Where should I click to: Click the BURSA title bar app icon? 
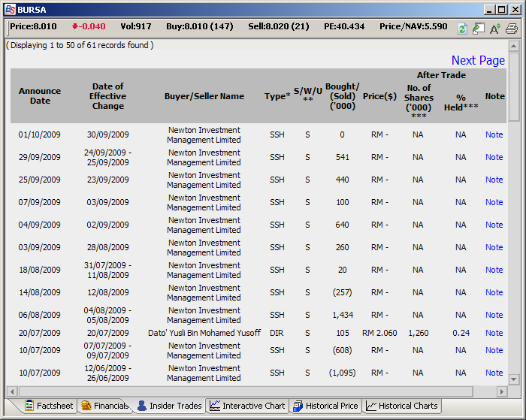pyautogui.click(x=10, y=10)
